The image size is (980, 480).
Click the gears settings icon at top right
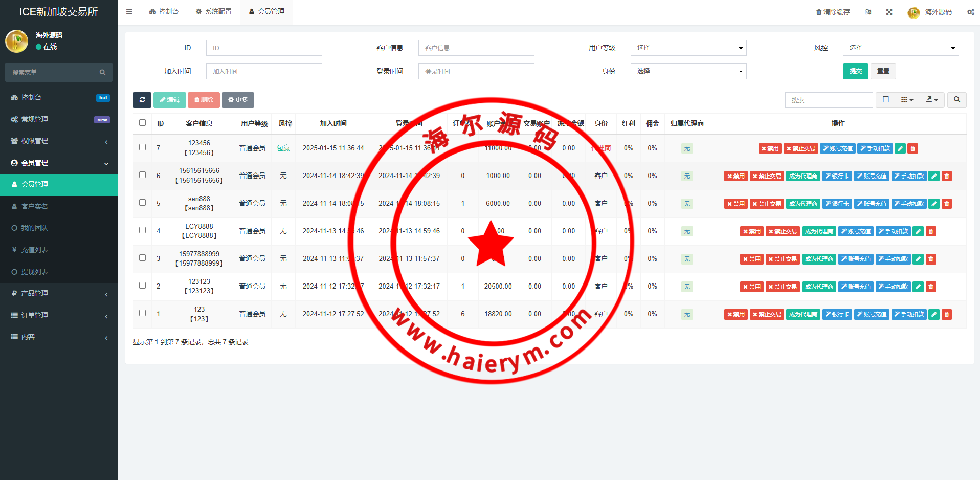click(x=970, y=12)
